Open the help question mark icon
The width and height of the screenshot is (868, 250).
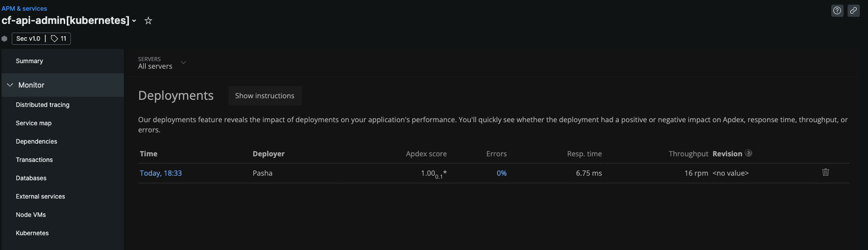[837, 11]
